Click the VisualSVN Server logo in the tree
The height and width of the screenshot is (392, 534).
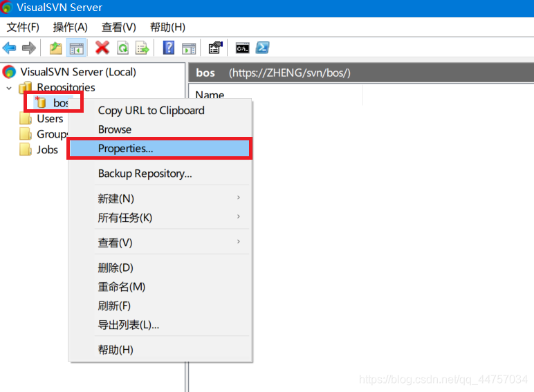pos(9,72)
